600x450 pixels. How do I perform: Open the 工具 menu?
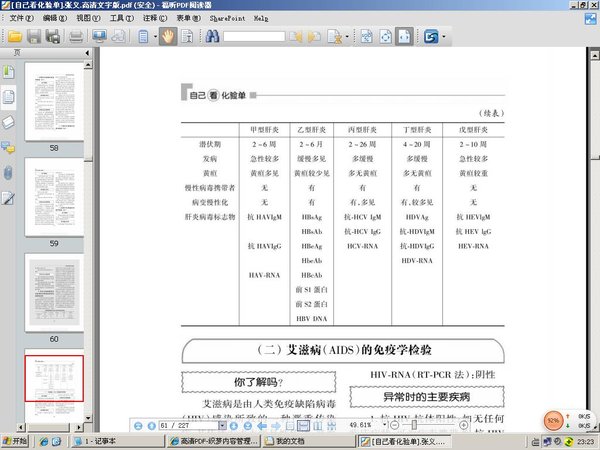pyautogui.click(x=122, y=18)
